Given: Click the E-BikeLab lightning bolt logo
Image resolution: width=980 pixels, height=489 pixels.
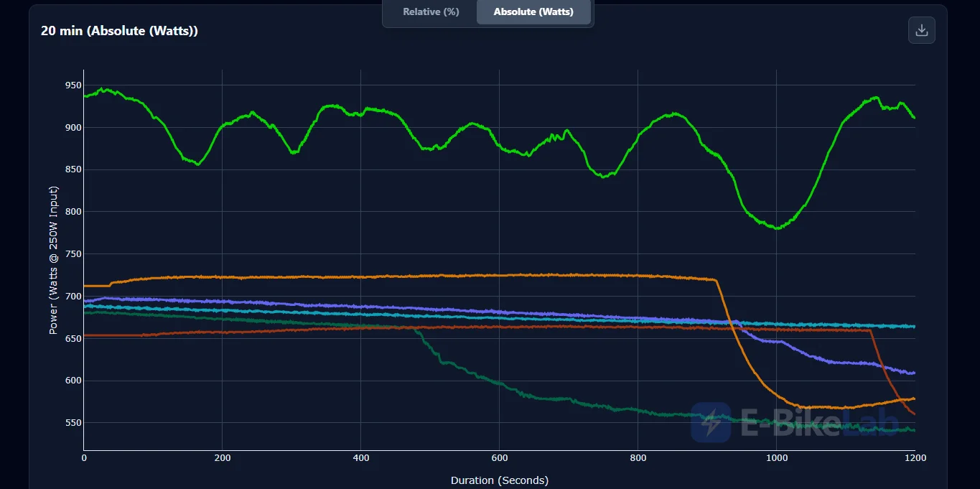Looking at the screenshot, I should [x=711, y=422].
